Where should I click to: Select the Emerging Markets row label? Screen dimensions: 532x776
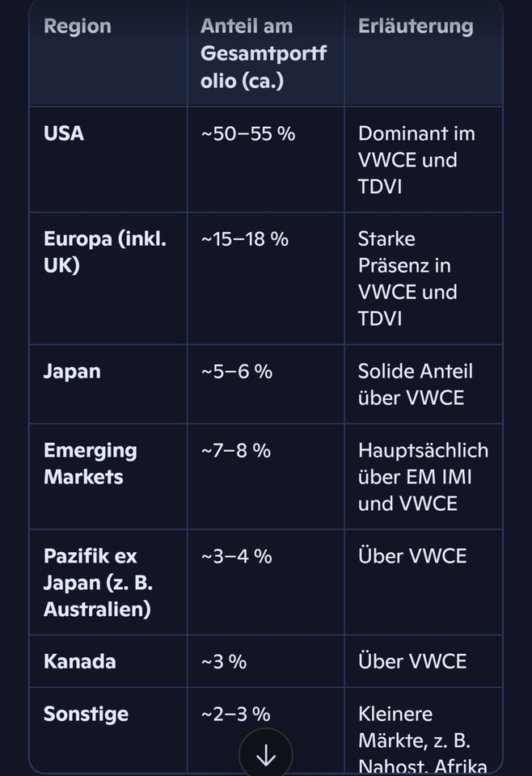click(x=90, y=463)
